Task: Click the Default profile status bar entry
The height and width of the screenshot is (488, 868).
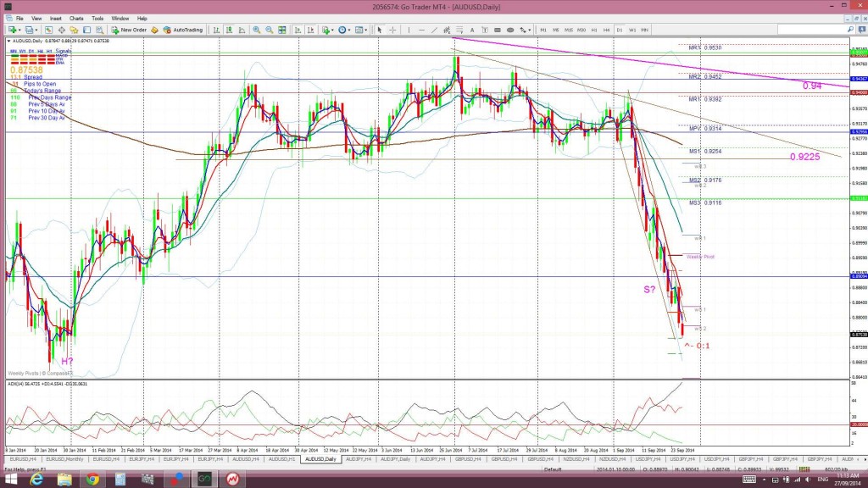Action: pos(553,469)
